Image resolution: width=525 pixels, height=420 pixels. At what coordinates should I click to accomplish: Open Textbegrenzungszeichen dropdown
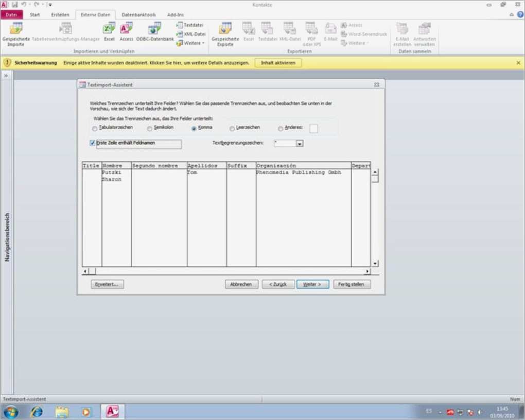click(300, 144)
